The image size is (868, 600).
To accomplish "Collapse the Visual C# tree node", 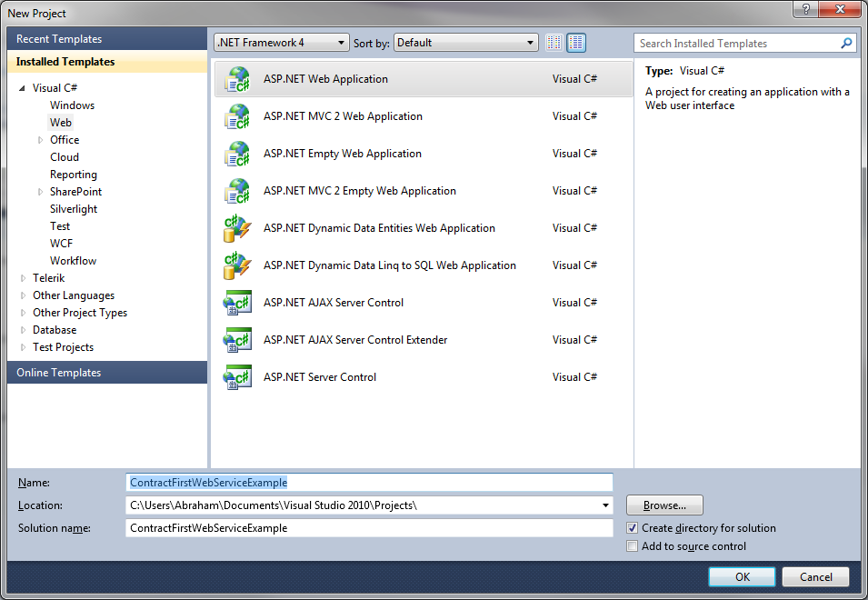I will click(x=22, y=87).
